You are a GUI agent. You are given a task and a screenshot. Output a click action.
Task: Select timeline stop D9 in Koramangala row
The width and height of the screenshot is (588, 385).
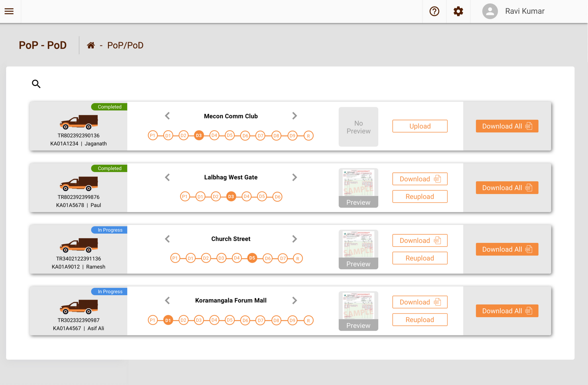pos(292,320)
